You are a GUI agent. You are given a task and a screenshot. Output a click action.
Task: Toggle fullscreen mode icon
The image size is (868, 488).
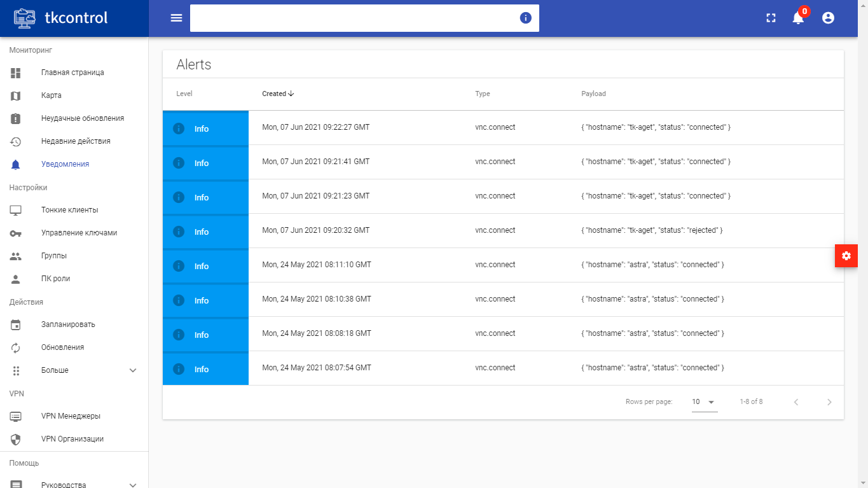[x=771, y=18]
